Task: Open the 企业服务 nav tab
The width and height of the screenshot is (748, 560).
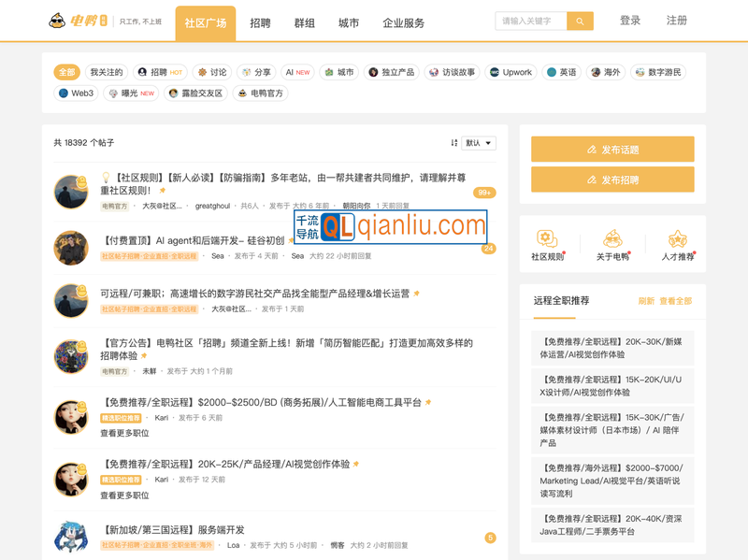Action: pos(403,22)
